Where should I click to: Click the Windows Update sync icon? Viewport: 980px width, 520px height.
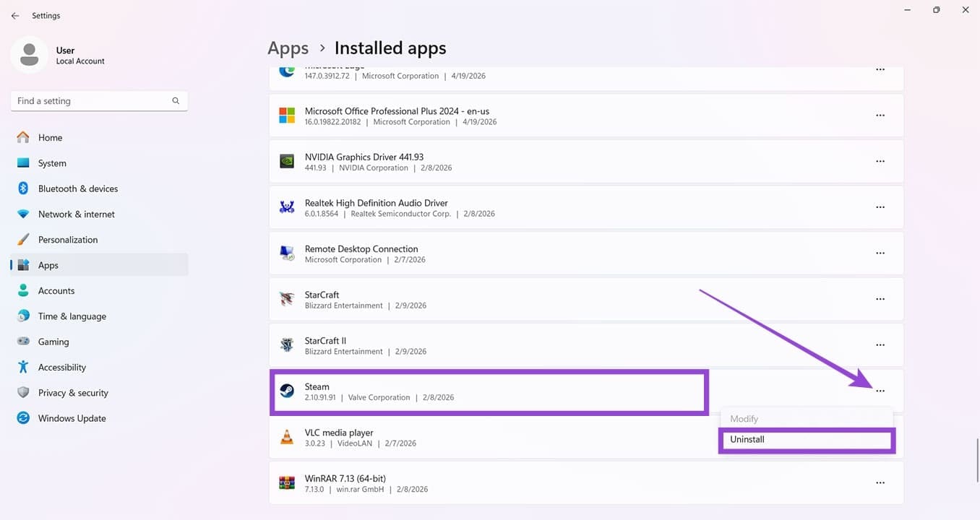tap(23, 418)
